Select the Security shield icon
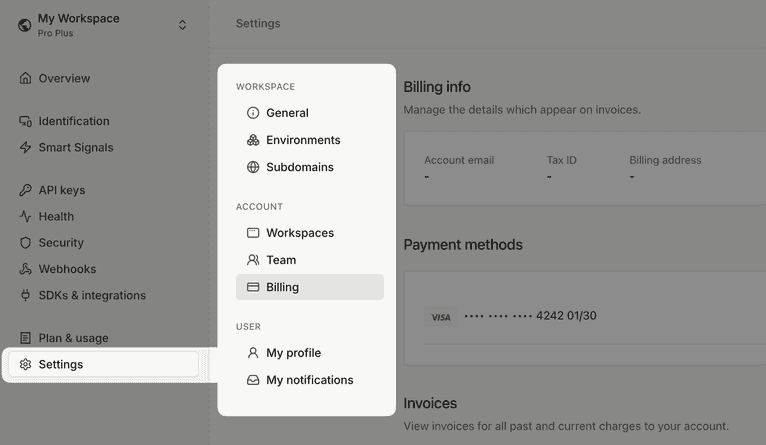Image resolution: width=766 pixels, height=445 pixels. pyautogui.click(x=26, y=242)
